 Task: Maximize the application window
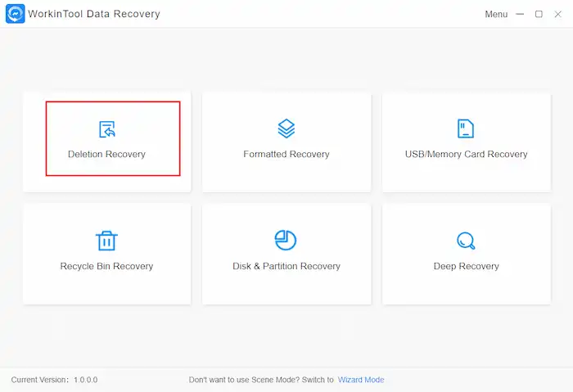(x=539, y=14)
